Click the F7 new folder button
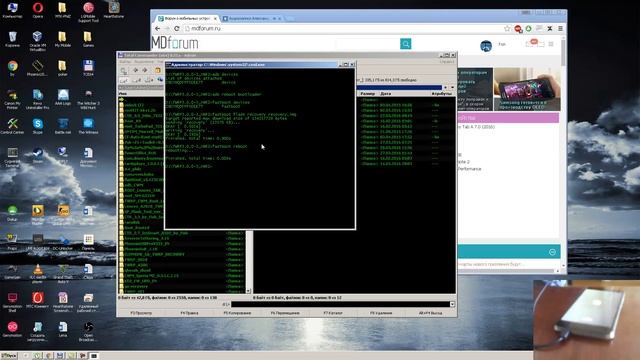640x360 pixels. coord(333,313)
